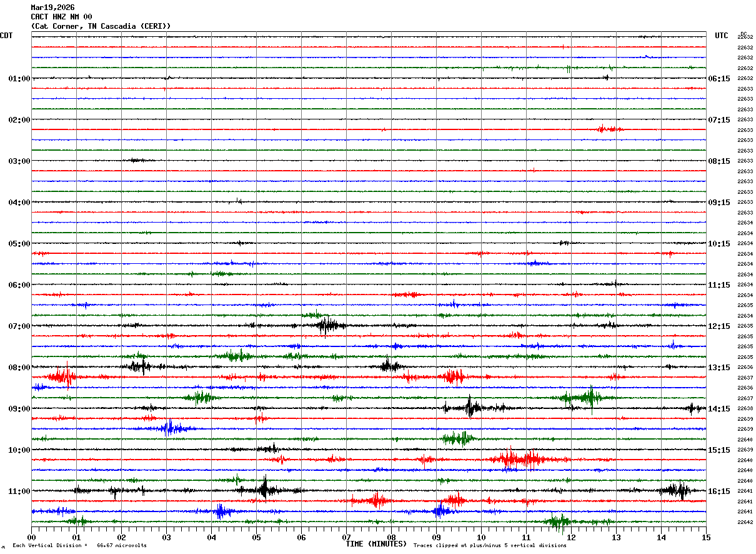Image resolution: width=756 pixels, height=554 pixels.
Task: Click minute tick "07" on bottom axis
Action: point(346,537)
